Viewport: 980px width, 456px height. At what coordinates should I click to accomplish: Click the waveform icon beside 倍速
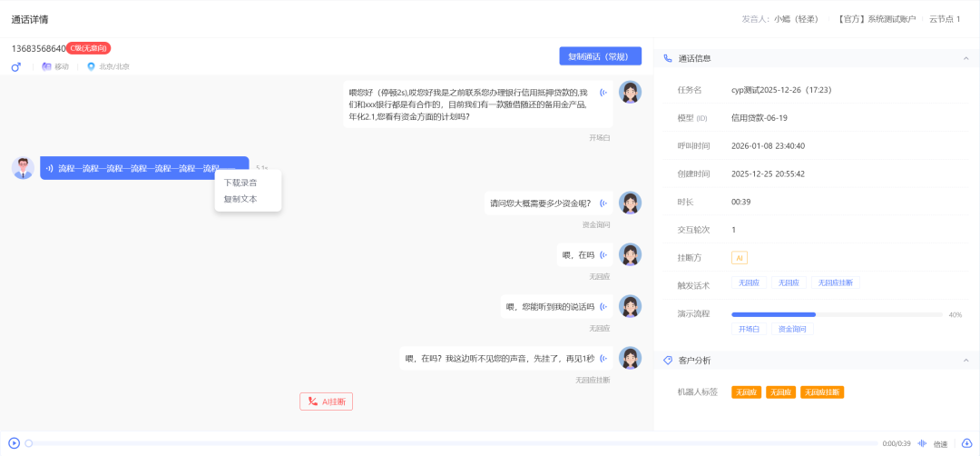923,443
